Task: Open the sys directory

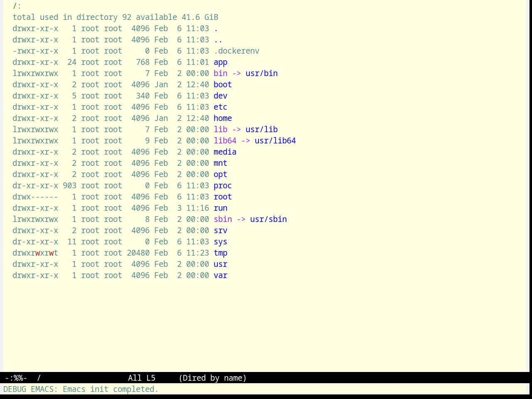Action: pyautogui.click(x=220, y=242)
